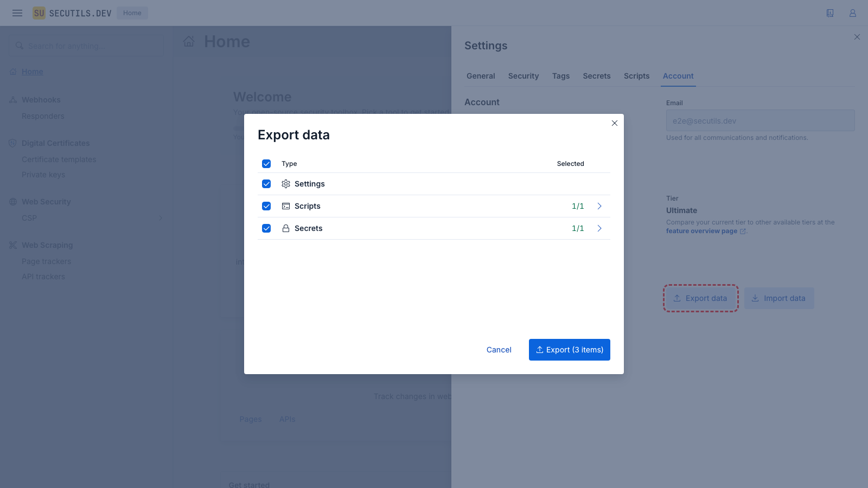Uncheck the Secrets export checkbox
Screen dimensions: 868x488
266,228
